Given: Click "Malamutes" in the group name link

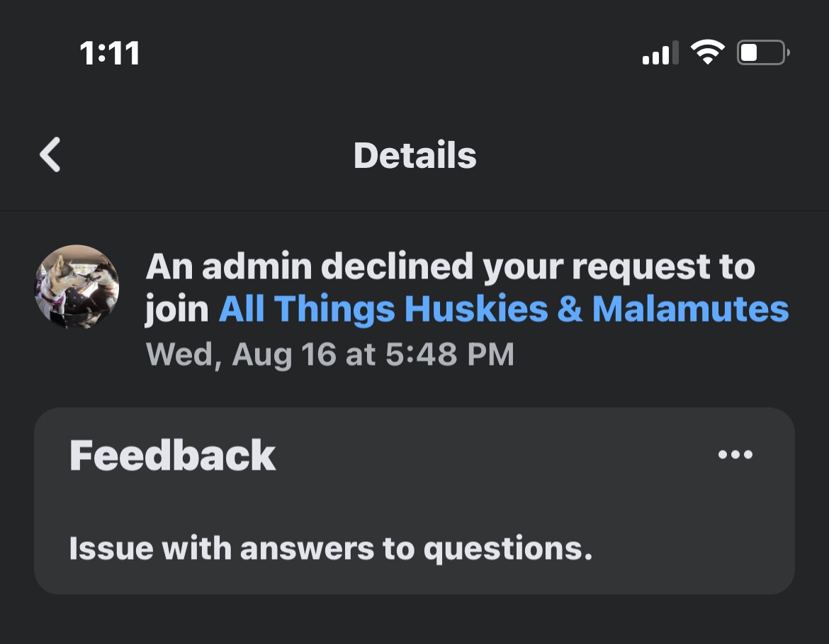Looking at the screenshot, I should [x=690, y=310].
